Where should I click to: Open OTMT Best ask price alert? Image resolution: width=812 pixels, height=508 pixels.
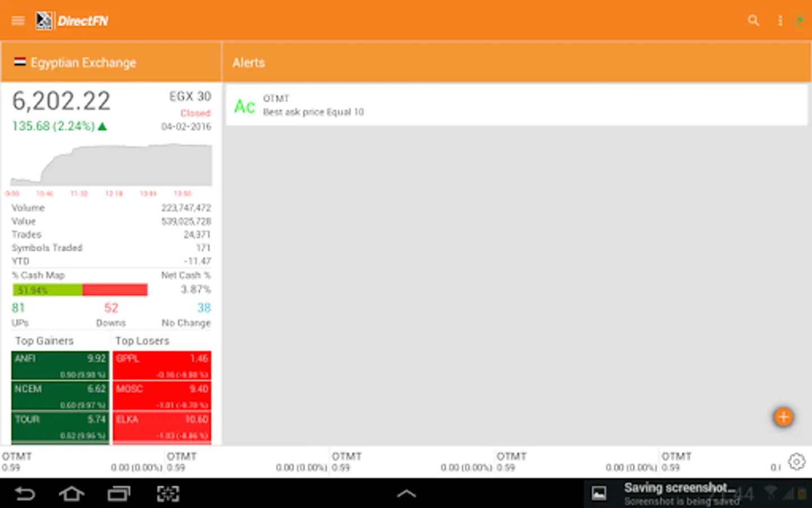pos(517,105)
